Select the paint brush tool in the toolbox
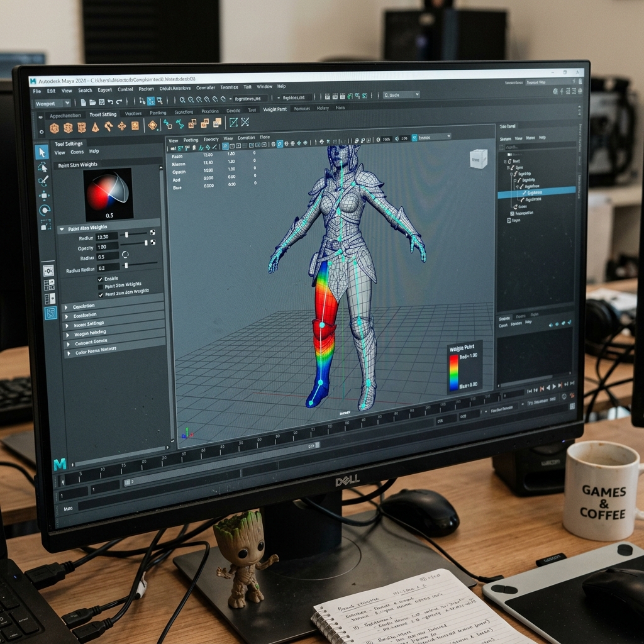644x644 pixels. 43,180
